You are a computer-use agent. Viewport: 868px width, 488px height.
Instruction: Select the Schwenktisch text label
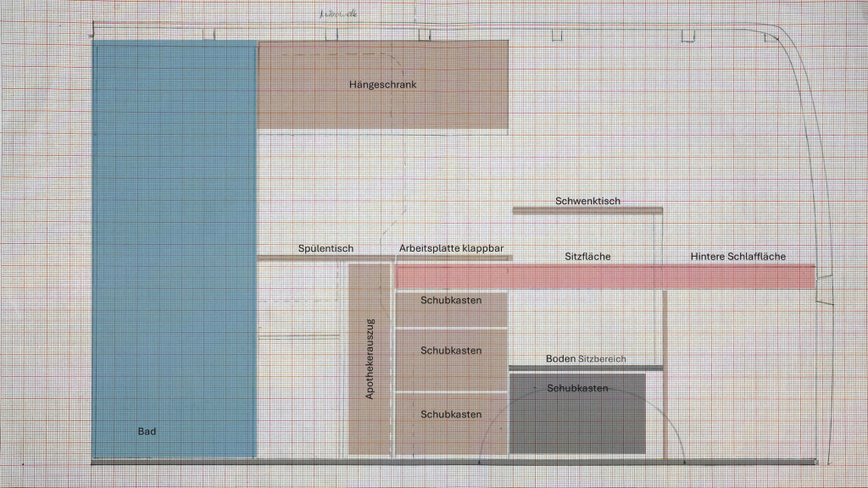click(x=587, y=201)
